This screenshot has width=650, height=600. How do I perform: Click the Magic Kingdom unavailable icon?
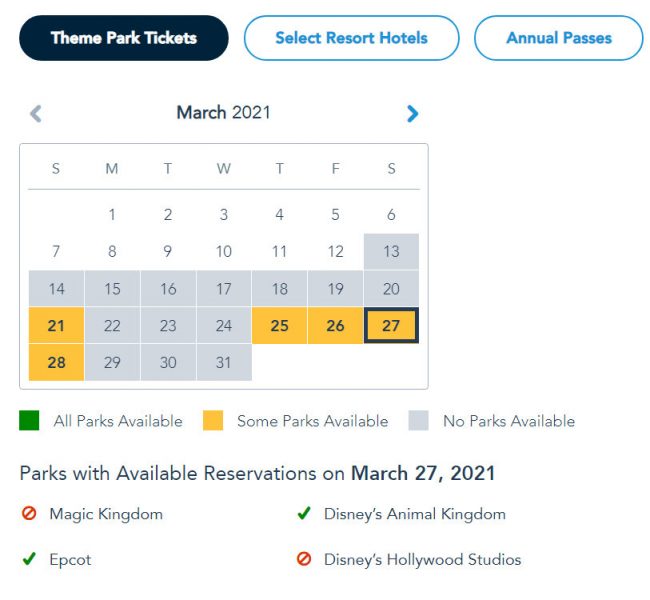click(29, 514)
